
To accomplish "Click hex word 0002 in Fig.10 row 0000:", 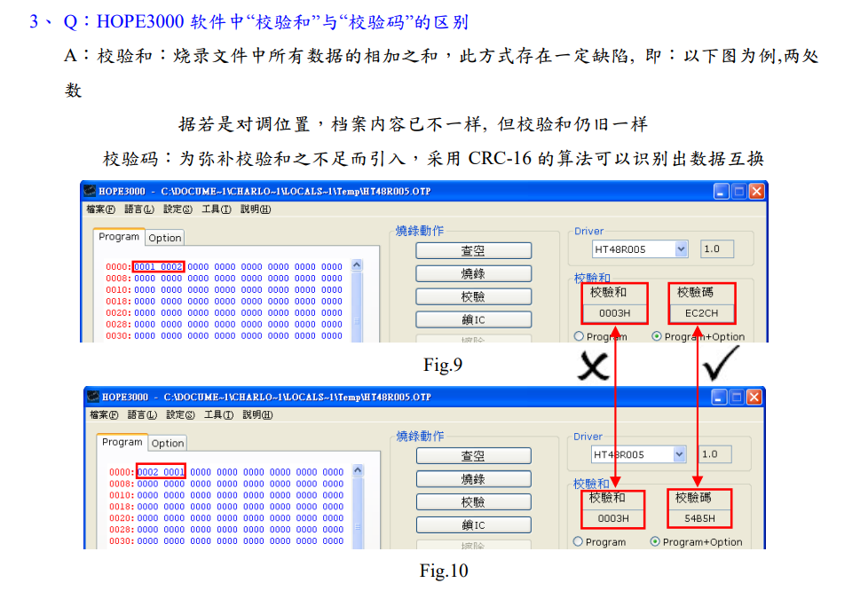I will [x=148, y=472].
